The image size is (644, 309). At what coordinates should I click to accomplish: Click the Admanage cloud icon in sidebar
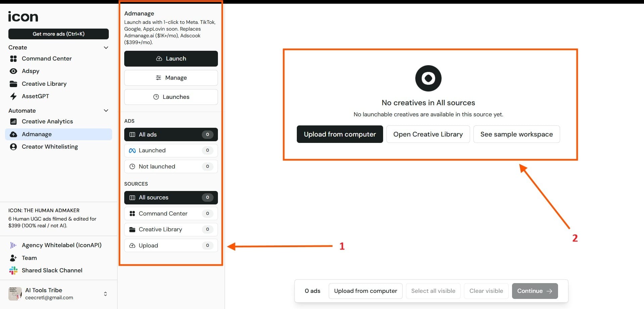13,134
